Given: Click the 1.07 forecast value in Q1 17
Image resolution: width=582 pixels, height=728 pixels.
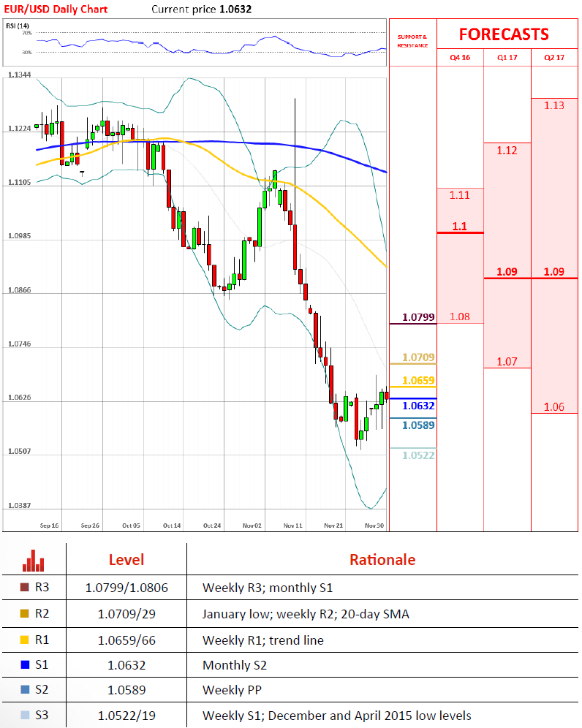Looking at the screenshot, I should click(507, 362).
